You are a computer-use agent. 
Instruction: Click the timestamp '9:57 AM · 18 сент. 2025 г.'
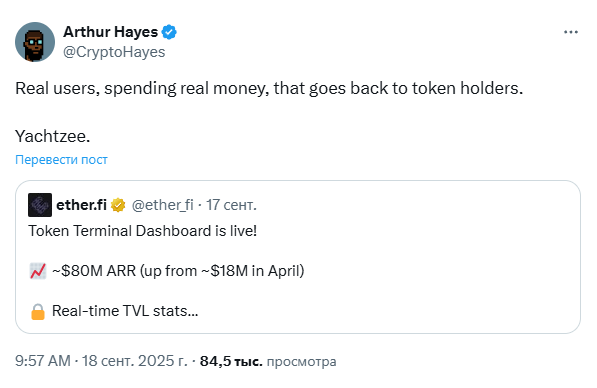pyautogui.click(x=101, y=361)
